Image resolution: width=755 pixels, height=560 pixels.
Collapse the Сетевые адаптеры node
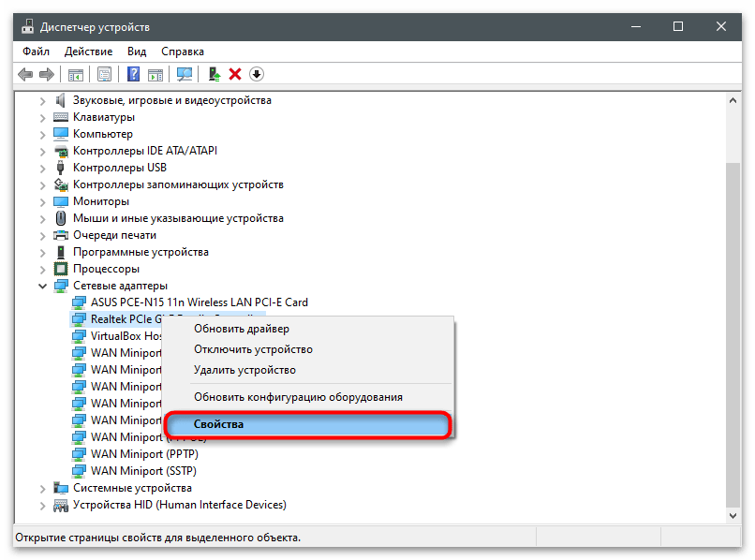[42, 286]
